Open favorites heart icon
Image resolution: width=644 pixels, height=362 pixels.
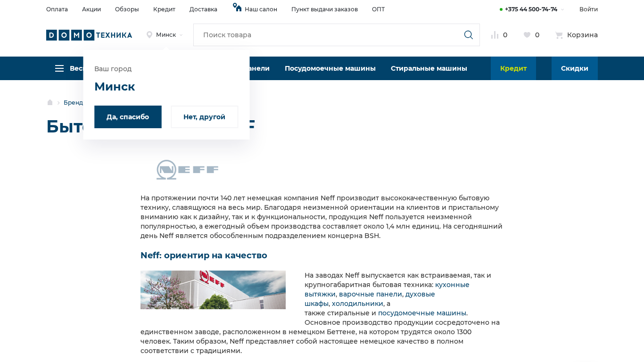pyautogui.click(x=527, y=35)
